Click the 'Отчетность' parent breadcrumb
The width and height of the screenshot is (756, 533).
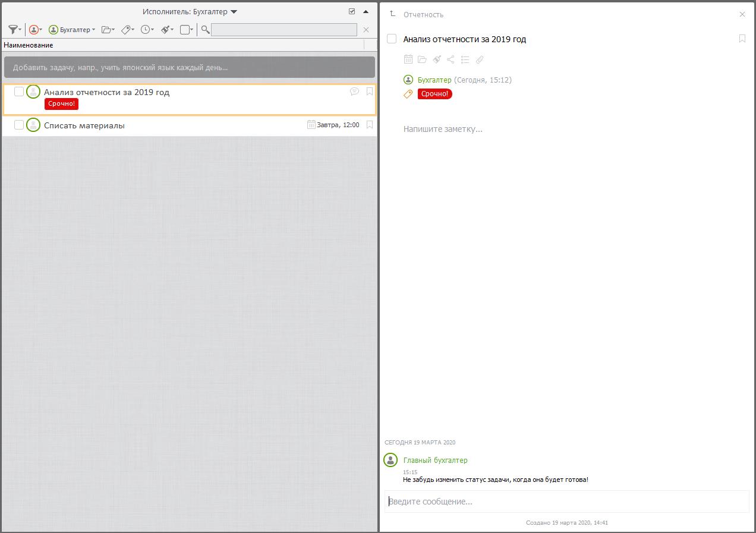(423, 14)
